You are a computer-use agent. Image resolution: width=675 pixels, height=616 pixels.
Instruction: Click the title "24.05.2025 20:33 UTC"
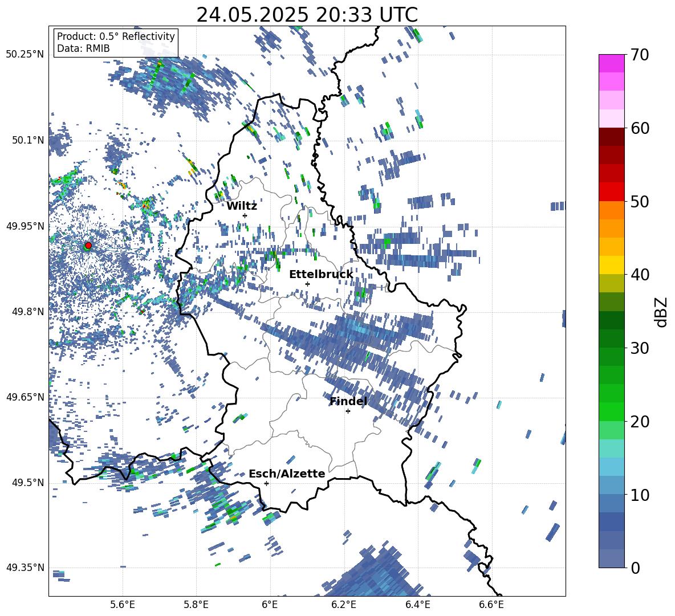(x=307, y=15)
